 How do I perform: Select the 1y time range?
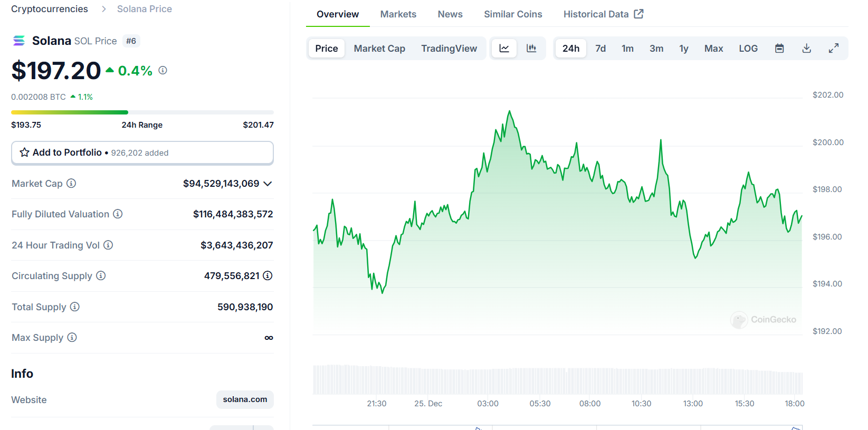684,49
